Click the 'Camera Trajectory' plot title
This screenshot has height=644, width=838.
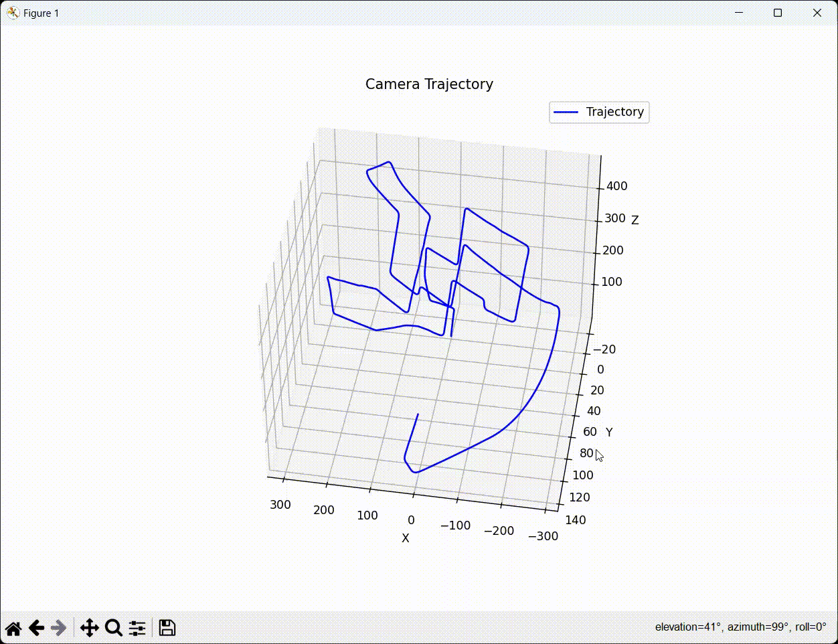429,84
